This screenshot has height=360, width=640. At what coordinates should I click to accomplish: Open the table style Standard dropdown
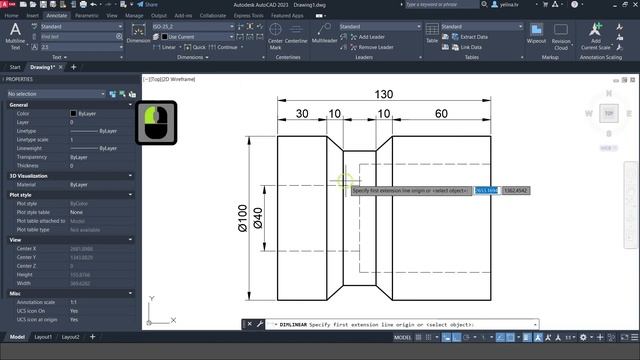click(482, 27)
